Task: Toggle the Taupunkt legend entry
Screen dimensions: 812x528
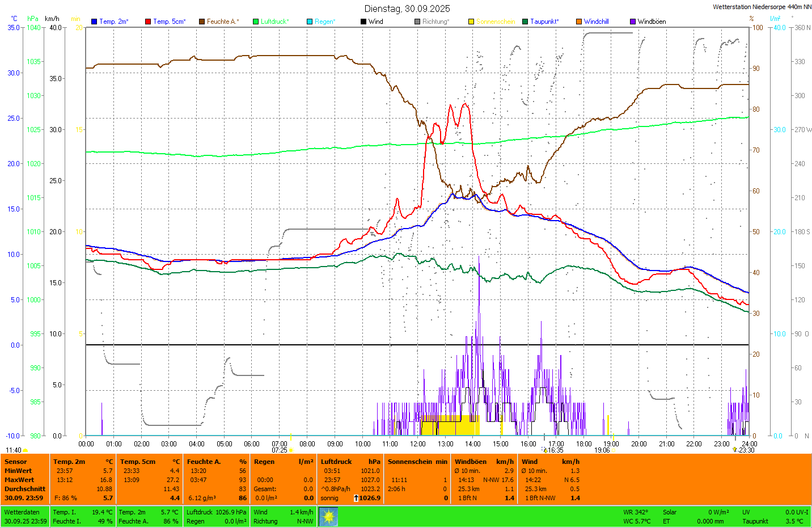Action: (x=544, y=22)
